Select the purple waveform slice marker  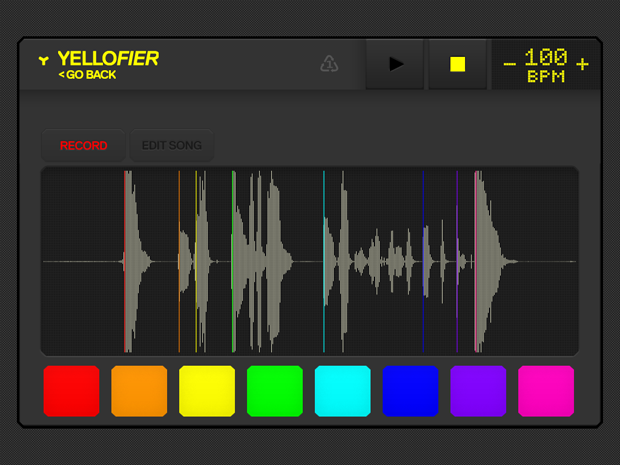(457, 261)
